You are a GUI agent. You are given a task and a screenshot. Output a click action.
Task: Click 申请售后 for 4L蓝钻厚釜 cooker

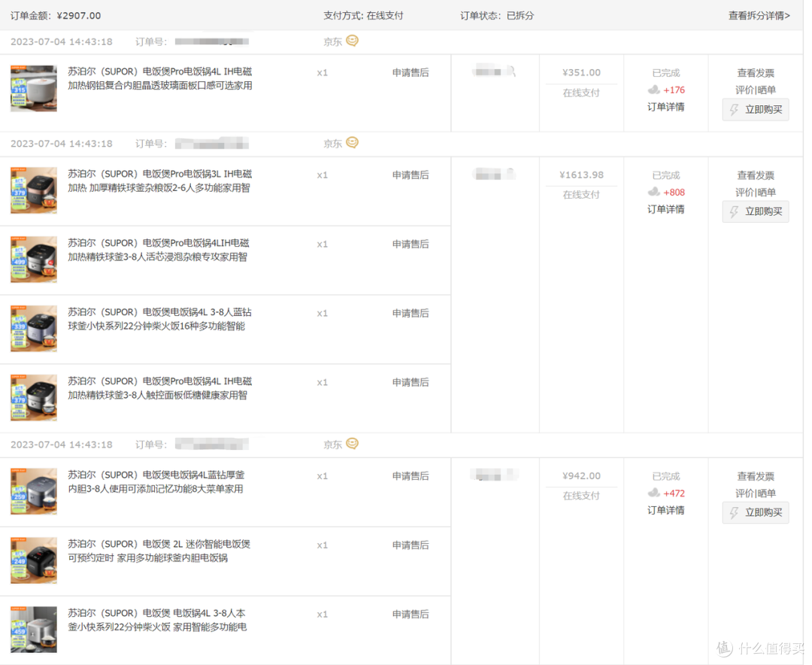[411, 476]
